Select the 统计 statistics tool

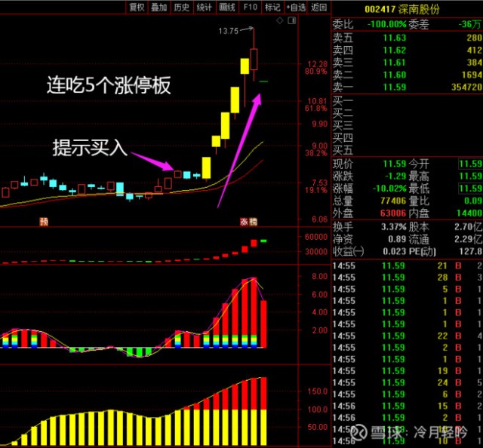(205, 8)
